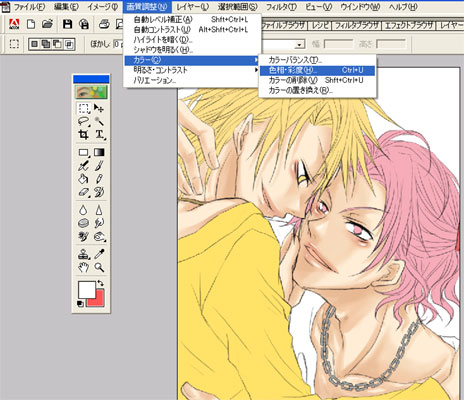Open the ヘルプ menu
The height and width of the screenshot is (400, 464).
point(403,7)
